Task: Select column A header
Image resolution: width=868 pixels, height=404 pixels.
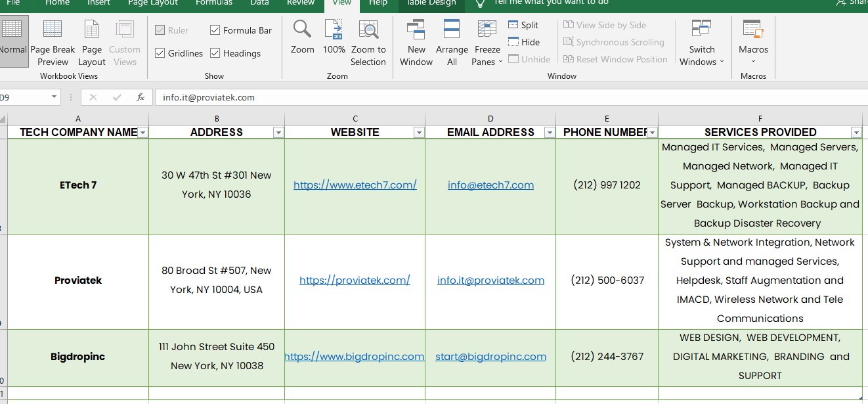Action: [78, 119]
